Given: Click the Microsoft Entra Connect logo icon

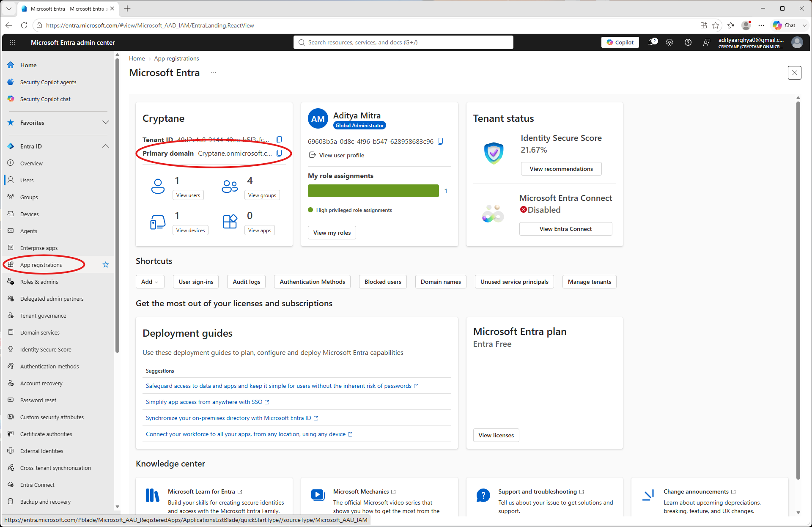Looking at the screenshot, I should click(x=493, y=214).
